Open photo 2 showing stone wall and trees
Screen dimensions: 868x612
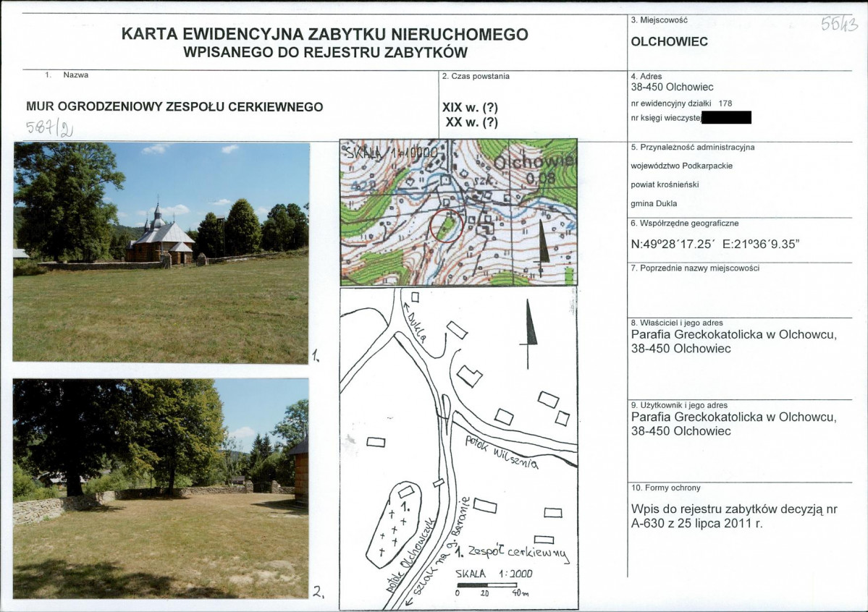click(x=161, y=488)
